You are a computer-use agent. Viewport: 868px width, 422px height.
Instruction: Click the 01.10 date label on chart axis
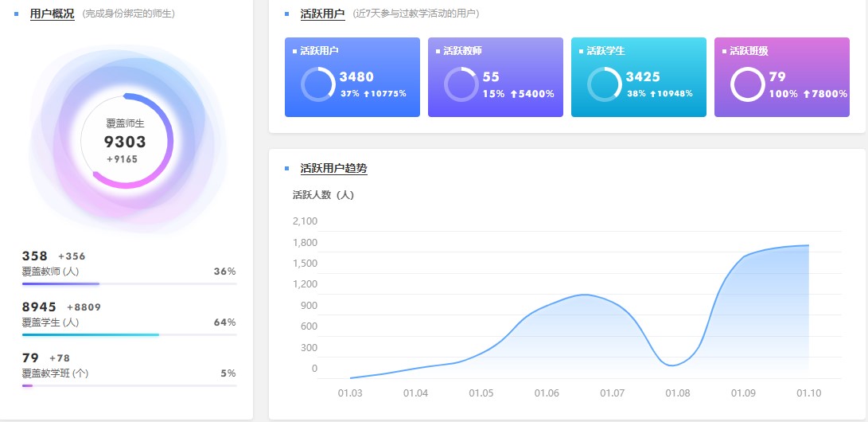click(x=808, y=393)
